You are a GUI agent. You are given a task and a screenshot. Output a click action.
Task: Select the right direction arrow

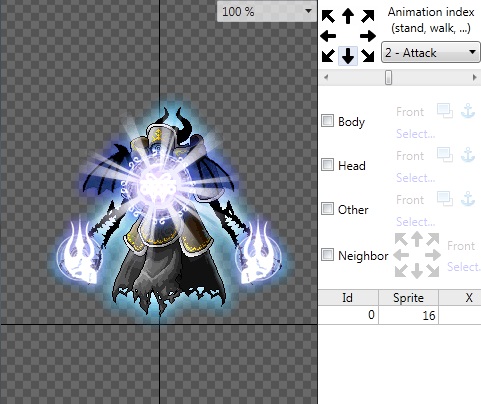[x=368, y=36]
